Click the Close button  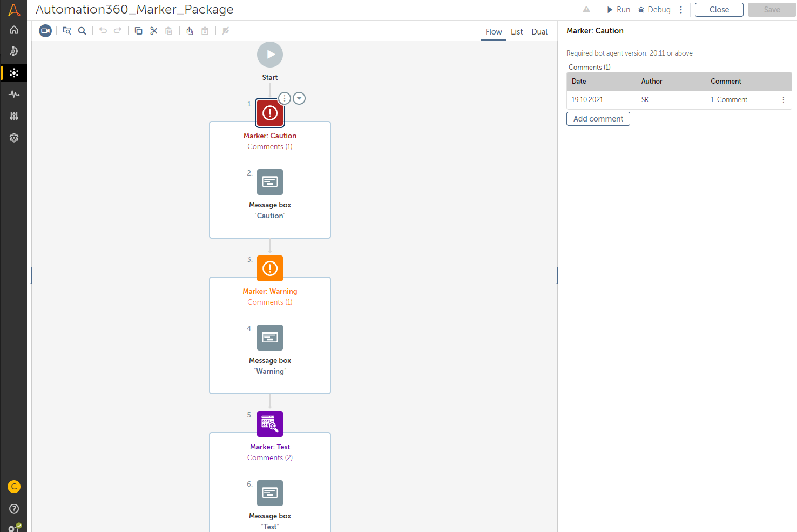(x=719, y=10)
